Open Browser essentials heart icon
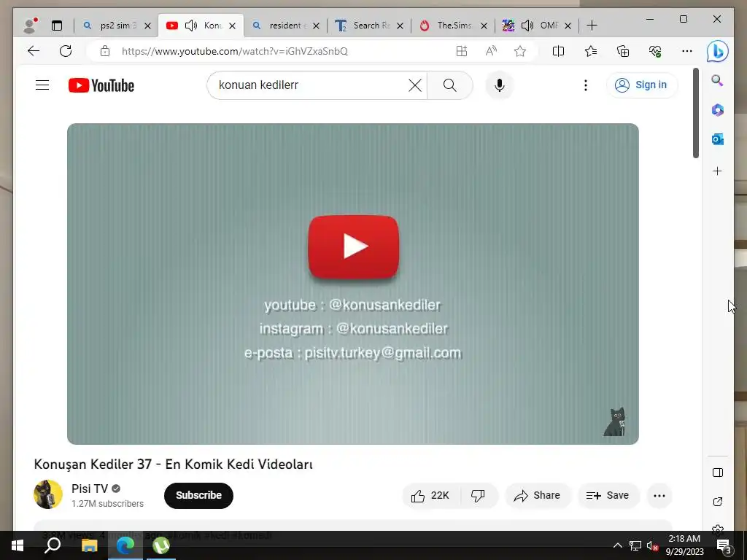Screen dimensions: 747x560 click(655, 51)
